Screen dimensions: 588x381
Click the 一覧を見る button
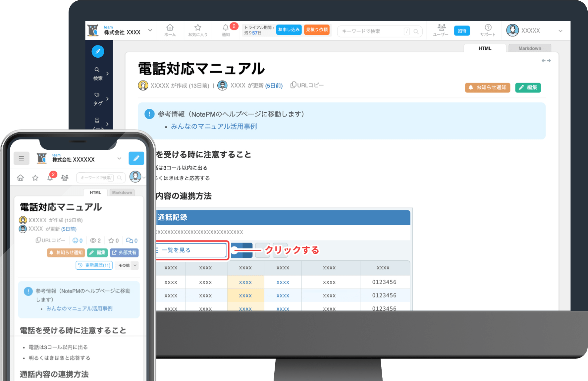tap(191, 250)
